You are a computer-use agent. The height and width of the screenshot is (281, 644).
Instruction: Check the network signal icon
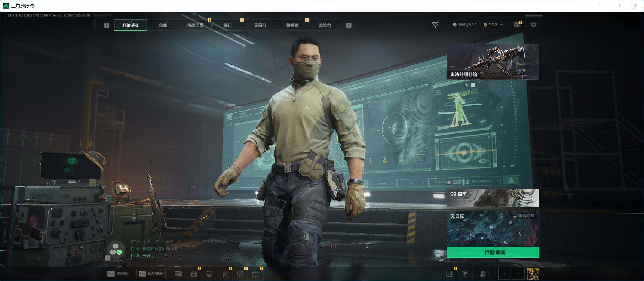pos(435,25)
